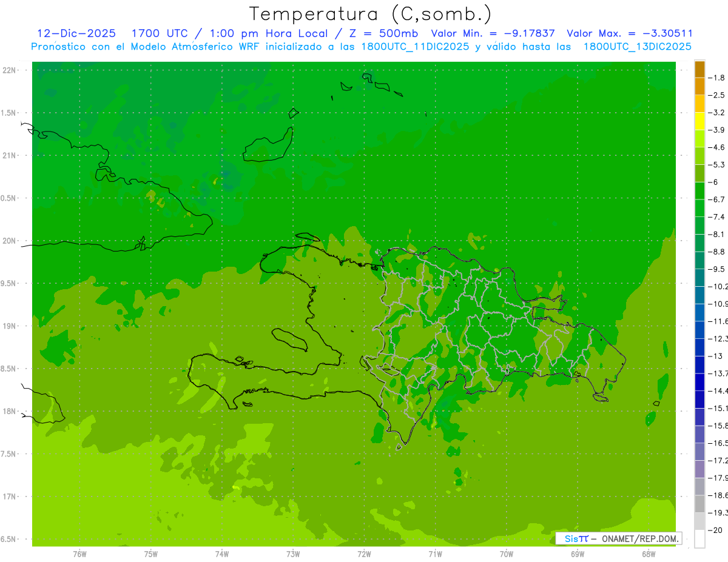Click the "-3.9" color bar label
728x562 pixels.
716,130
